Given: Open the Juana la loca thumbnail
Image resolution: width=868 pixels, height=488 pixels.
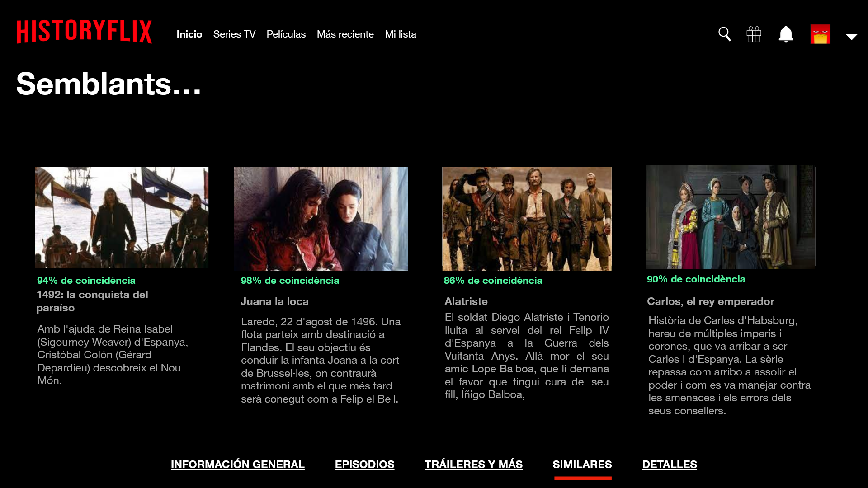Looking at the screenshot, I should [x=321, y=219].
